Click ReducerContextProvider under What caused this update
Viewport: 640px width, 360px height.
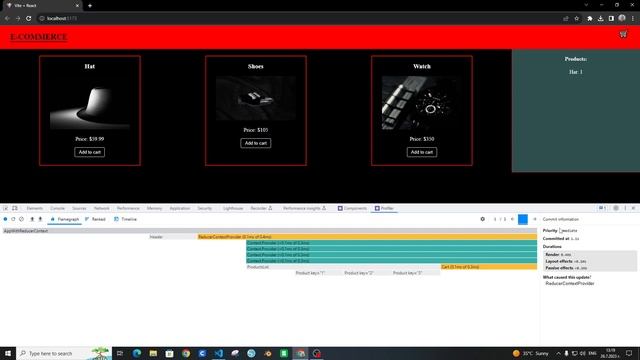(x=570, y=283)
